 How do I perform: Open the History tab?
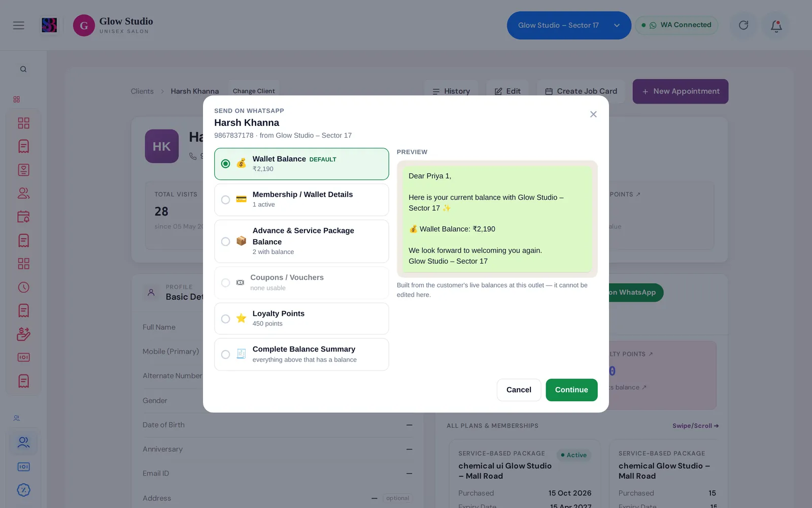pyautogui.click(x=451, y=91)
